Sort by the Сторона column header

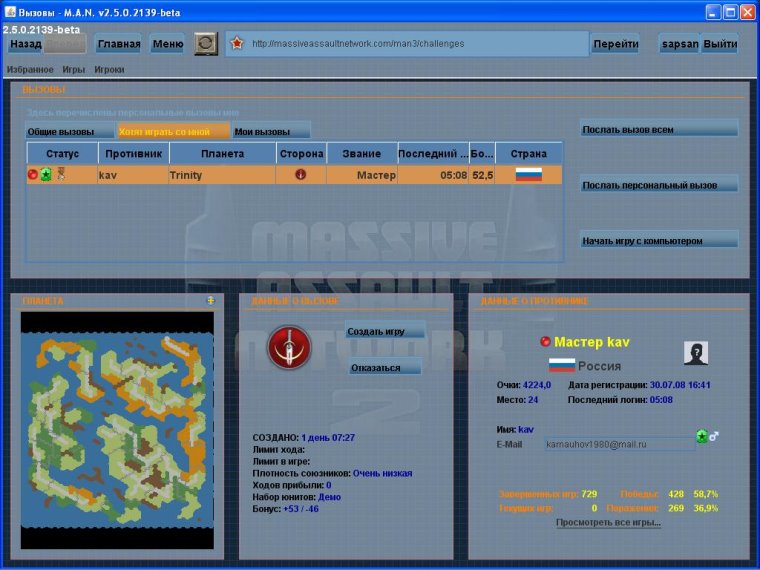(x=301, y=154)
